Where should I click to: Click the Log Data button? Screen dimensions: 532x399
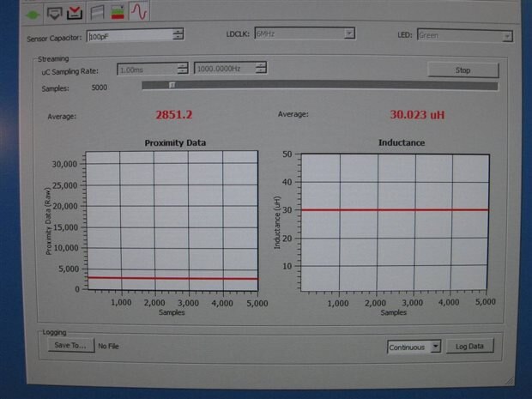click(469, 347)
